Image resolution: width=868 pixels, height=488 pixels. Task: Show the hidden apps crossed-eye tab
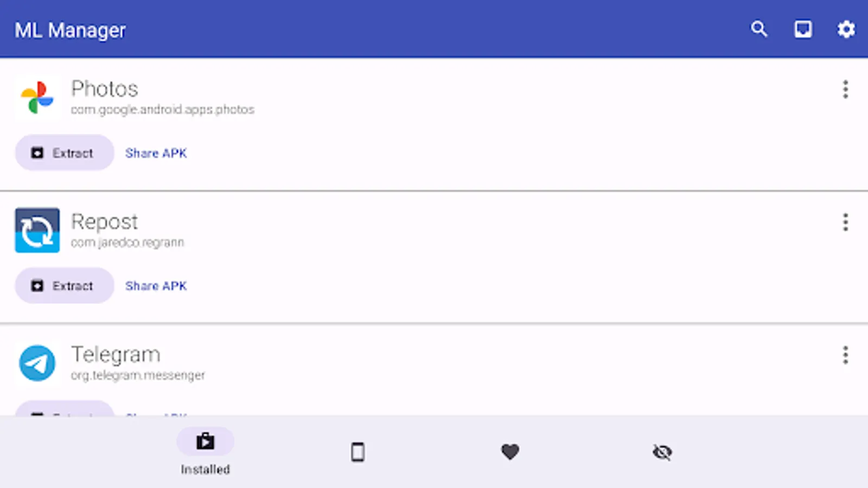tap(662, 452)
